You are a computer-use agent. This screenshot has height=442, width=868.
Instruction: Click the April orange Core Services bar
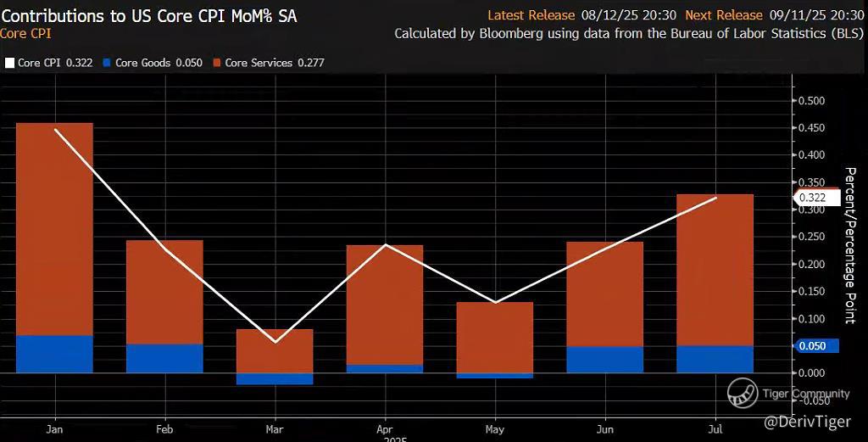click(x=385, y=305)
